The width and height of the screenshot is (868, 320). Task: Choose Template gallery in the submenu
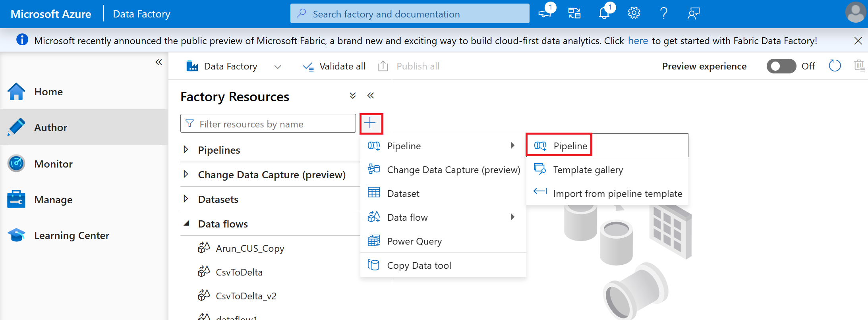click(607, 170)
